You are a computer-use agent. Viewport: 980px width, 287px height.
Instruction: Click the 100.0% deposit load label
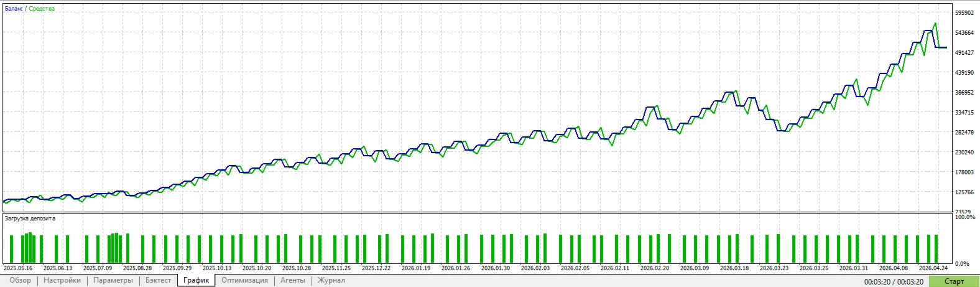click(965, 217)
